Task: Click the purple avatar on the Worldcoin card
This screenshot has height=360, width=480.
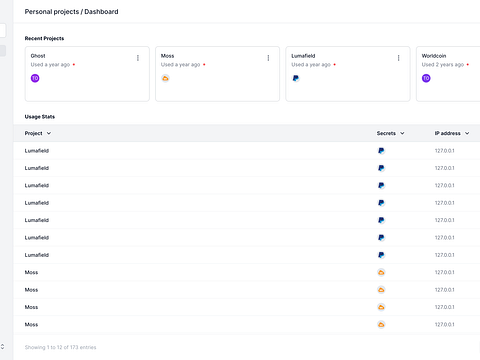Action: [x=426, y=78]
